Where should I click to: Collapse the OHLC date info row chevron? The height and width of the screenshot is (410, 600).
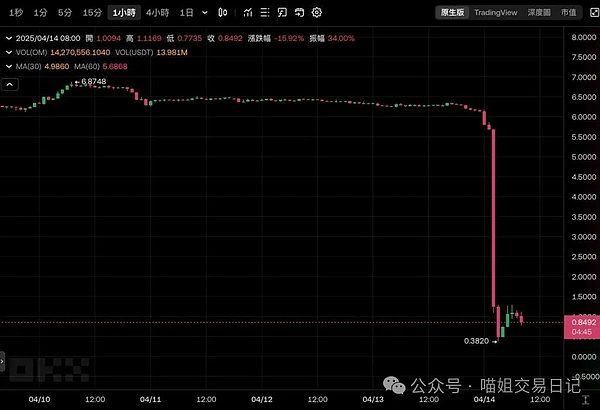pyautogui.click(x=9, y=37)
